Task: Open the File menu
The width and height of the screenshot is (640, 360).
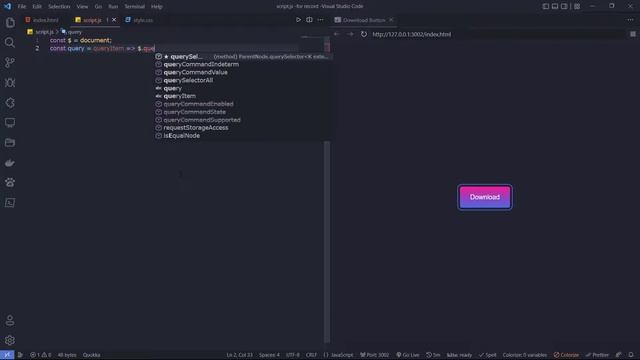Action: 22,7
